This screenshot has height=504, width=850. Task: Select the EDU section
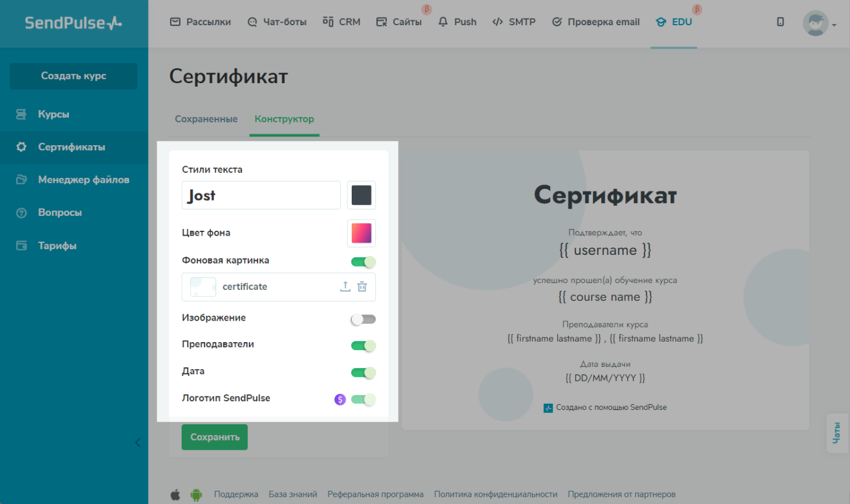click(674, 22)
